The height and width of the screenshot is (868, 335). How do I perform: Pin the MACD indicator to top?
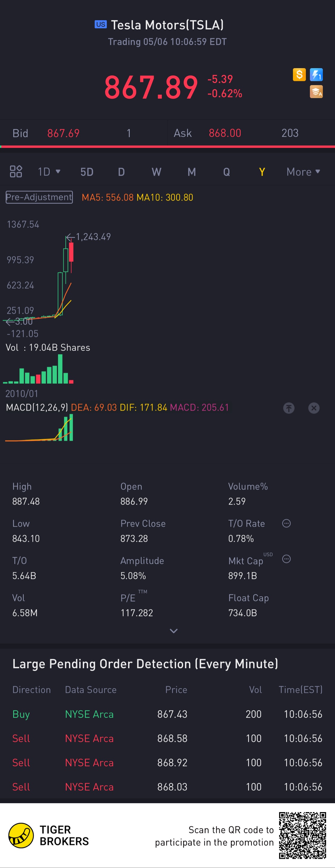click(289, 408)
